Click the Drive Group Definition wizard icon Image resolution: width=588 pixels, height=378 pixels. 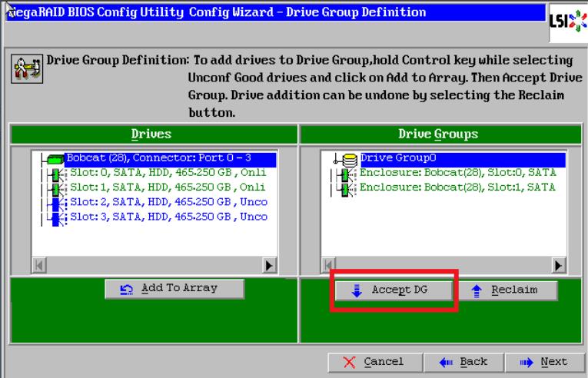27,68
